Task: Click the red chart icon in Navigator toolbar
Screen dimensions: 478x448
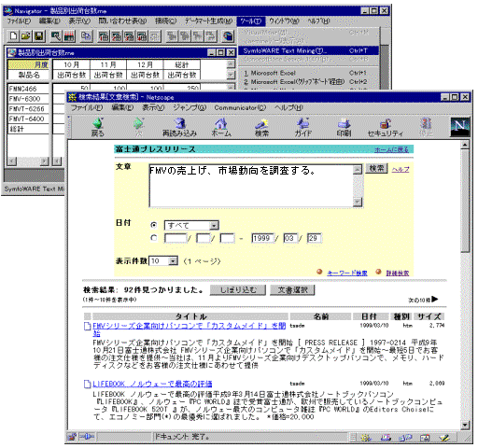Action: (69, 36)
